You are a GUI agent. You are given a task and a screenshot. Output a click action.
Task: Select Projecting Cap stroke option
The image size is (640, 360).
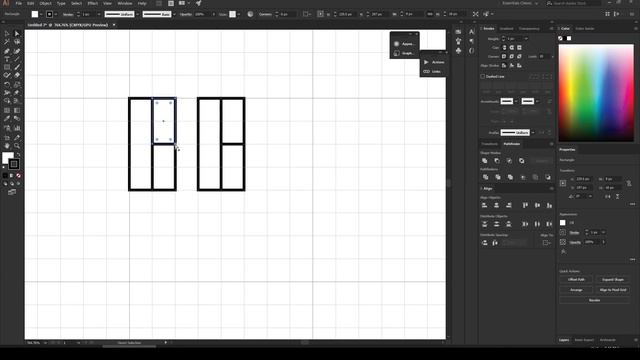point(519,47)
